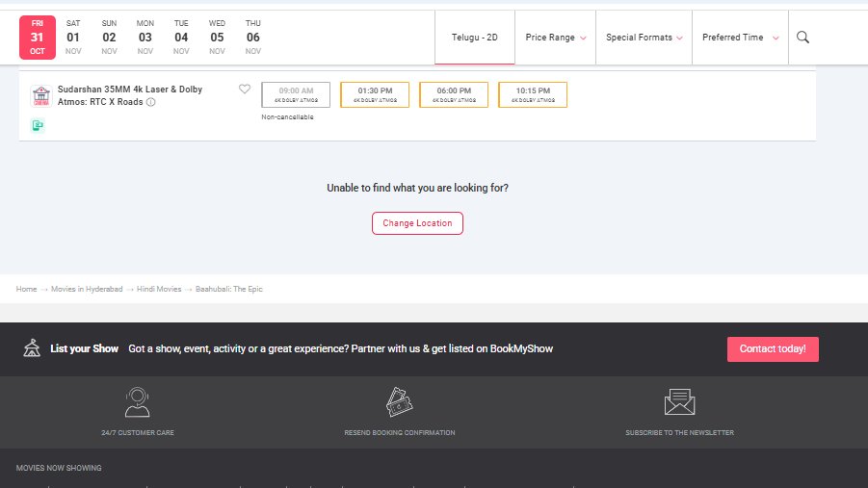Click the Change Location button
Image resolution: width=868 pixels, height=488 pixels.
click(x=417, y=223)
